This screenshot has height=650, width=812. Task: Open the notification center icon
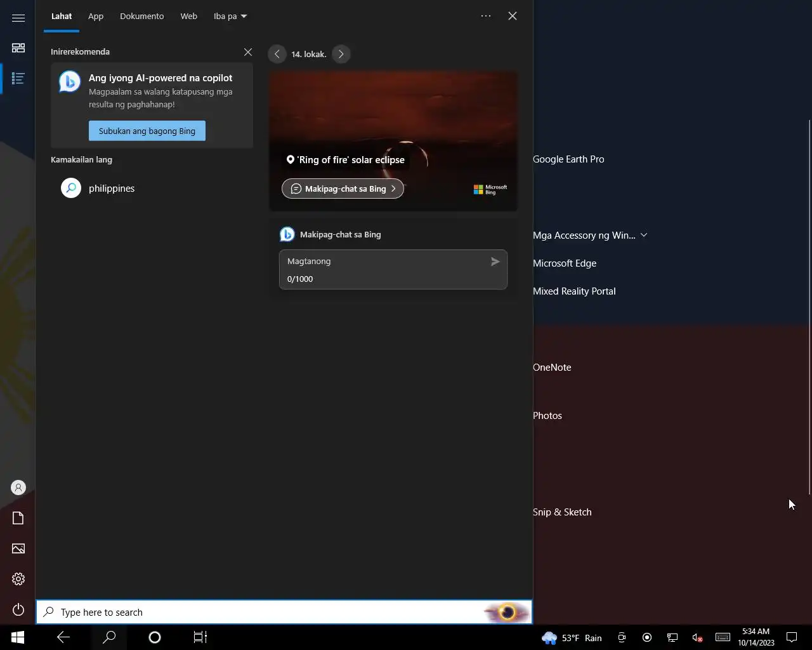(792, 637)
